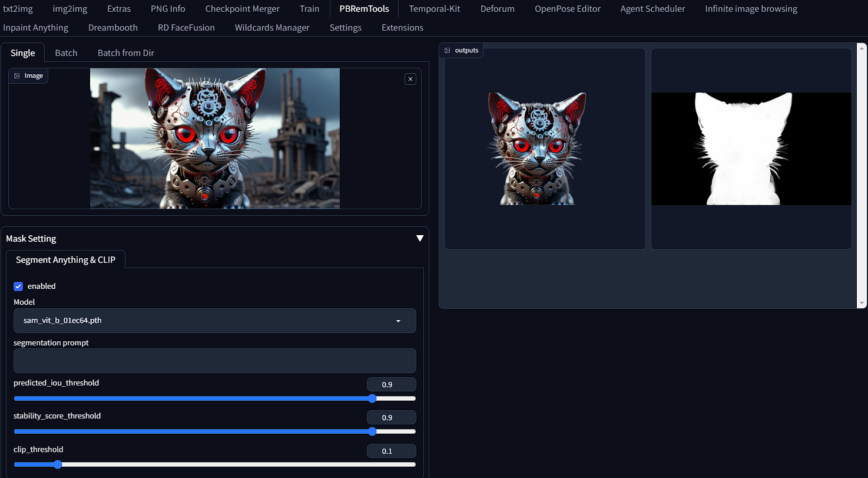Click the segmentation prompt input field

coord(214,360)
